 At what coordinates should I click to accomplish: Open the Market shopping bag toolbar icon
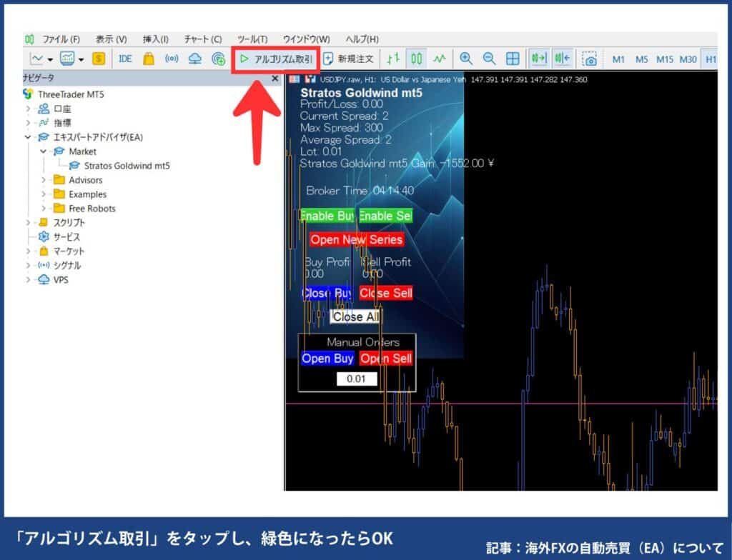[x=149, y=59]
